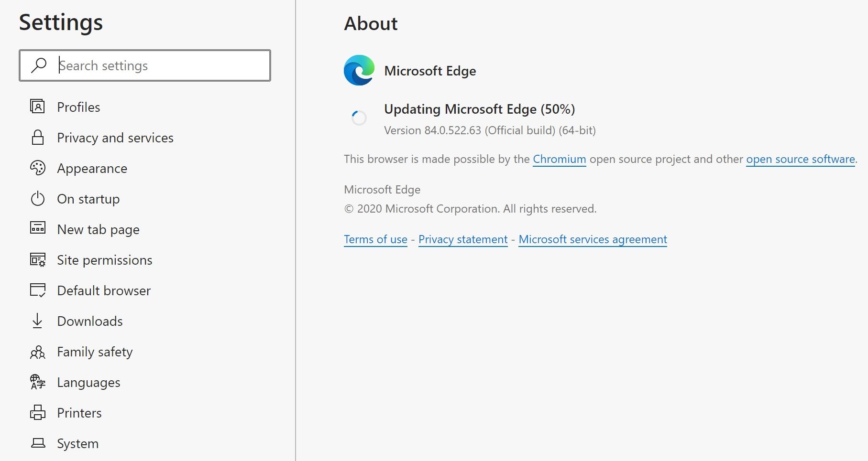Image resolution: width=868 pixels, height=461 pixels.
Task: Click the Site permissions icon
Action: [x=37, y=259]
